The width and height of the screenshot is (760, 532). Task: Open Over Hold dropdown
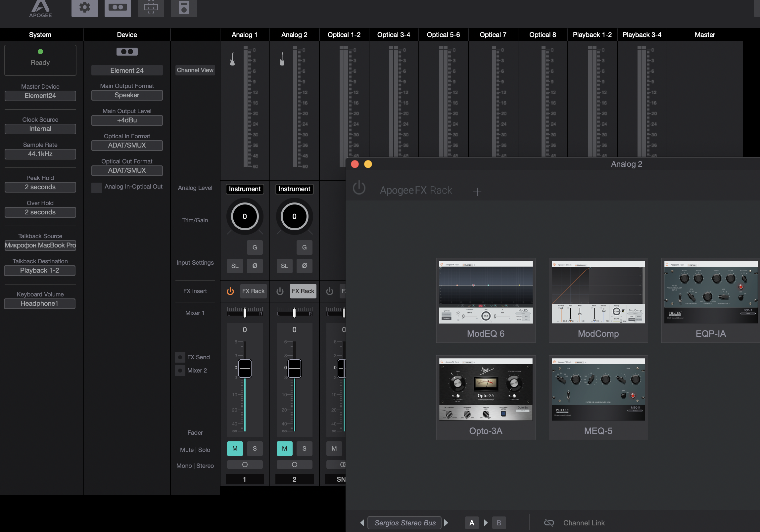click(40, 212)
